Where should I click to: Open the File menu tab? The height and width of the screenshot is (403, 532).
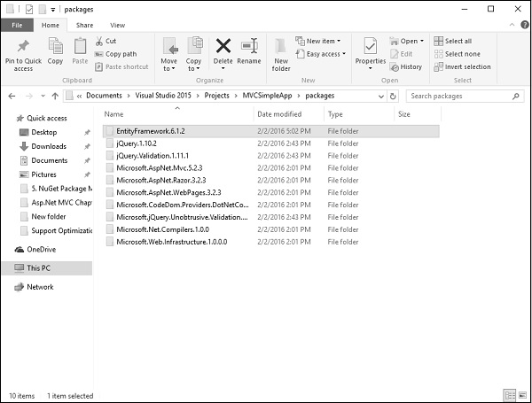point(17,25)
